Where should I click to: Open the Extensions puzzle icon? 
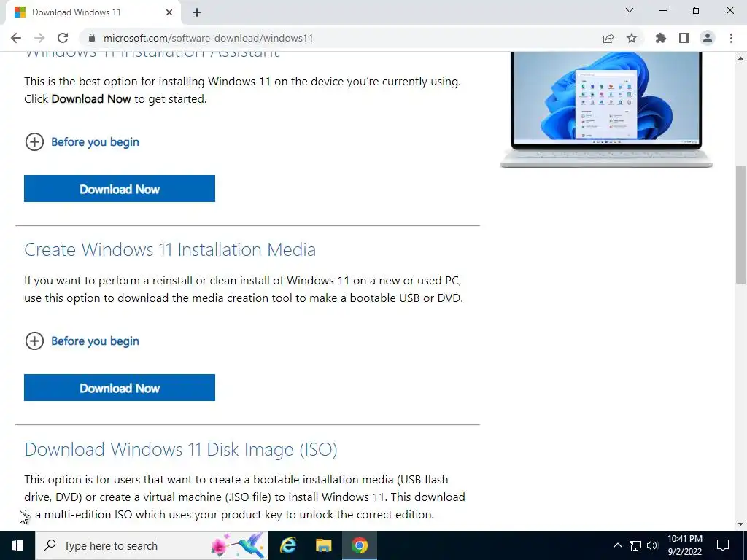pyautogui.click(x=660, y=38)
